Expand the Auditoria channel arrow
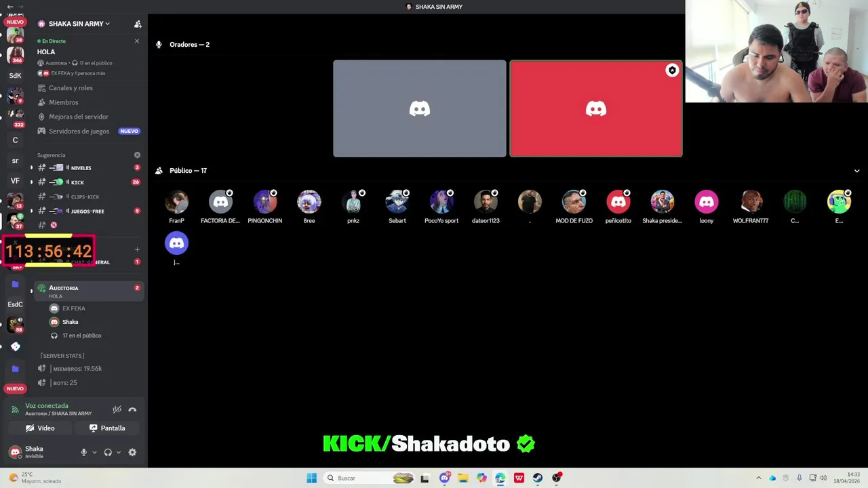Viewport: 868px width, 488px height. pyautogui.click(x=31, y=291)
